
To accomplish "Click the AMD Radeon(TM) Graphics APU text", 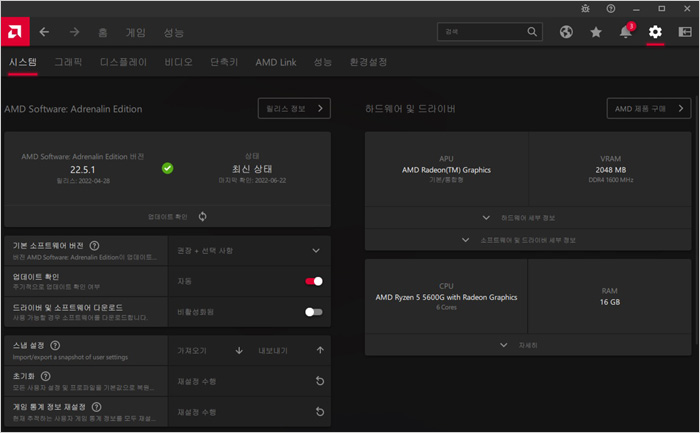I will coord(446,170).
